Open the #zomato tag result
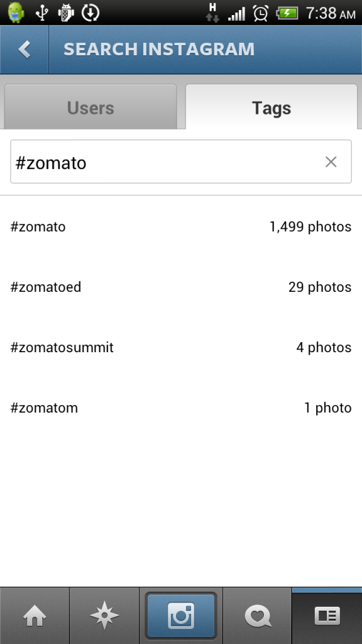362x644 pixels. click(x=181, y=226)
